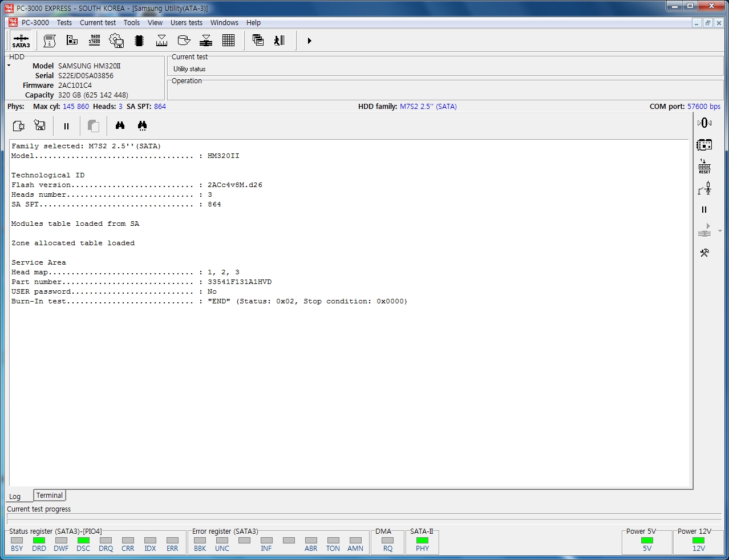
Task: Open the Users tests menu
Action: point(187,23)
